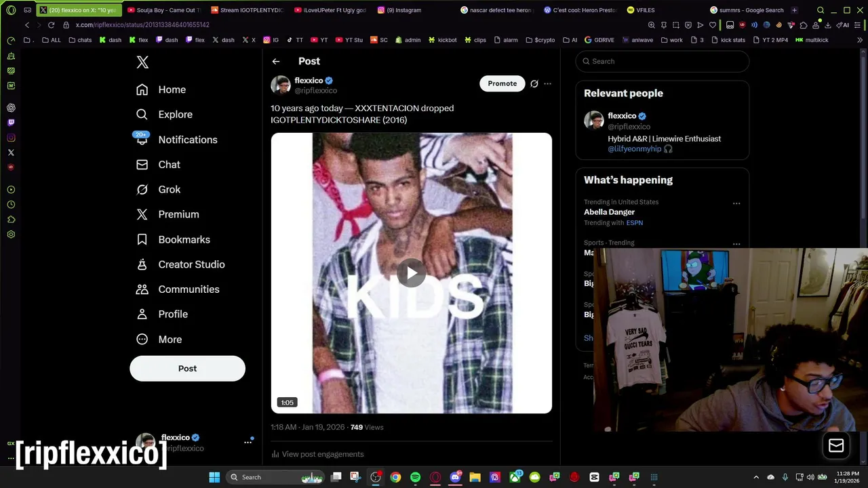Open Creator Studio

(x=180, y=264)
